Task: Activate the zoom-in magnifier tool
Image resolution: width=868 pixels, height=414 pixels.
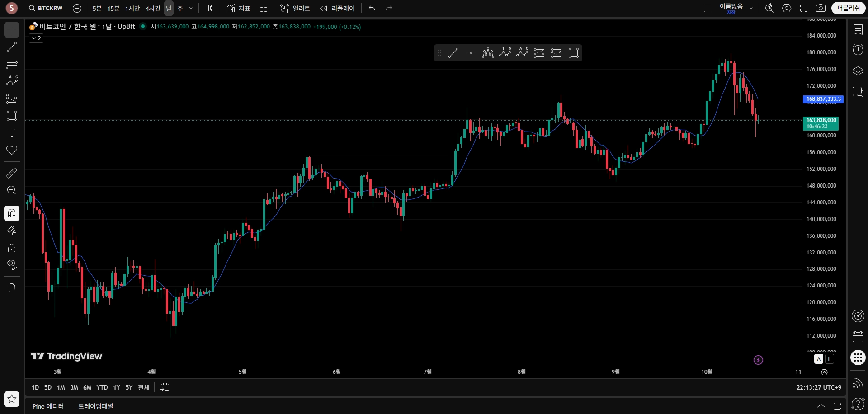Action: [x=12, y=190]
